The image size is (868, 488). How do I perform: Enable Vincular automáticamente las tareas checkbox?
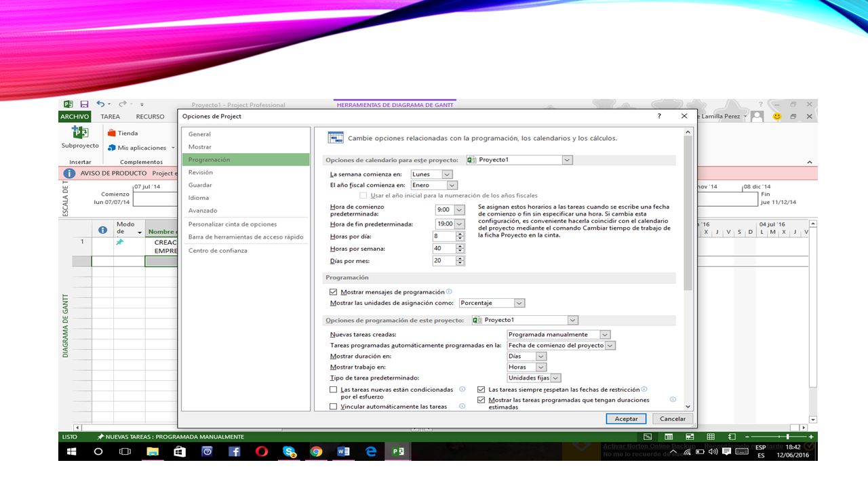333,407
